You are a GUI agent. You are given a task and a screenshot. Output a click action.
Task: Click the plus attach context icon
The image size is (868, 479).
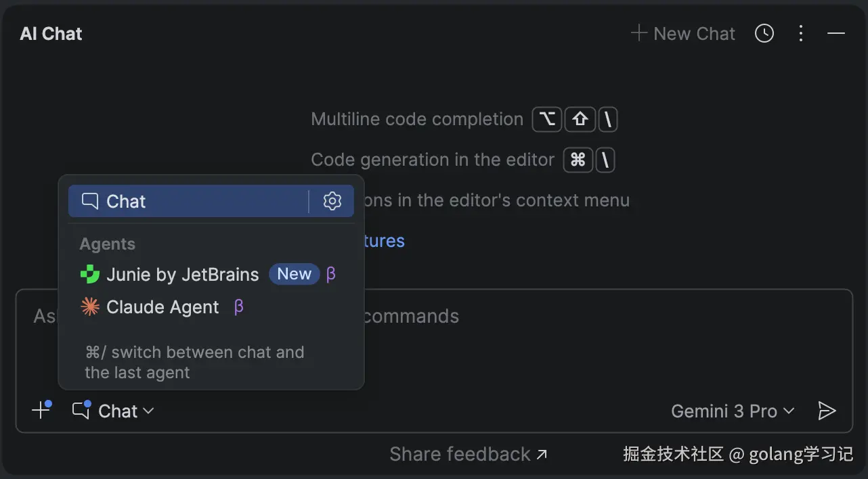[41, 410]
